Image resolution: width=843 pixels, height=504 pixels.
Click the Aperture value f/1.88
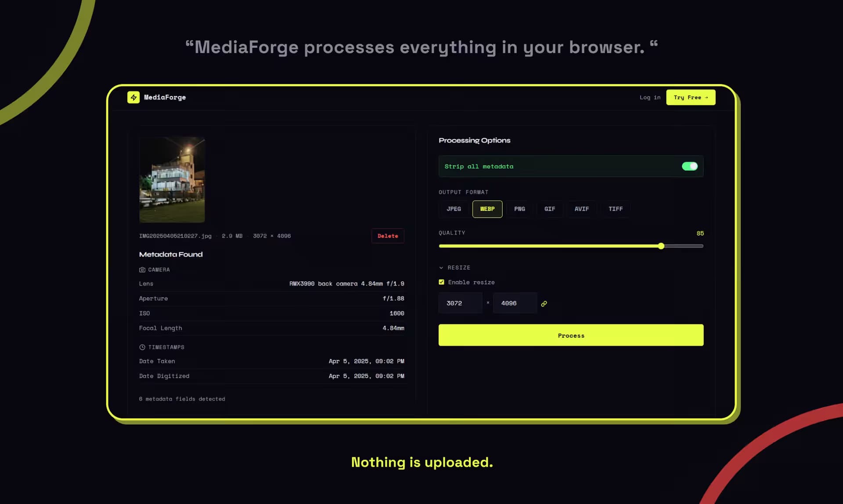[393, 298]
